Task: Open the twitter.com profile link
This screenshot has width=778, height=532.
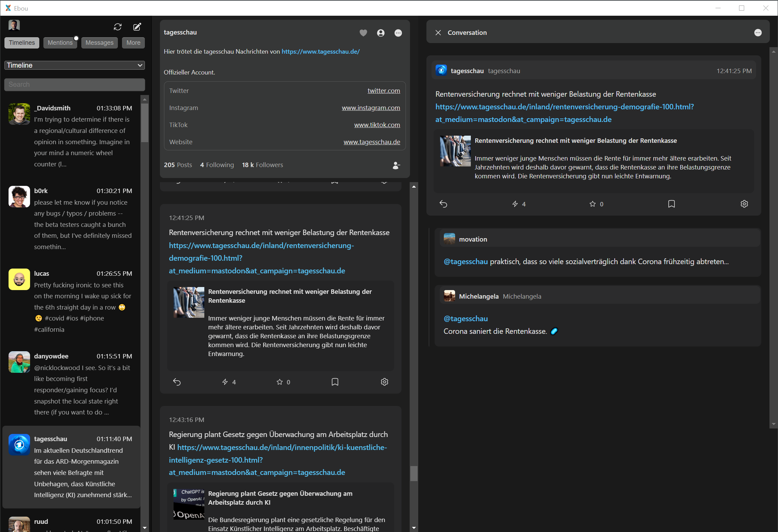Action: click(x=383, y=91)
